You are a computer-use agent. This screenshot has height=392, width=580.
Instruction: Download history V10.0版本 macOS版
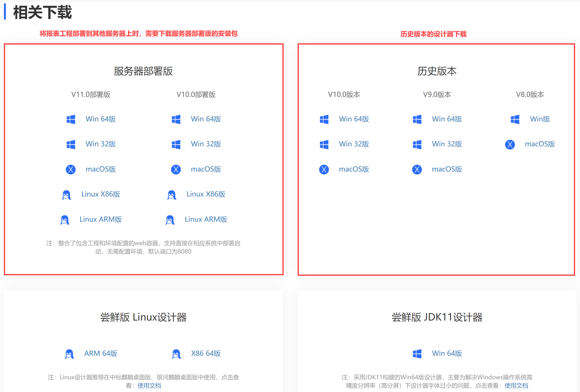[354, 169]
